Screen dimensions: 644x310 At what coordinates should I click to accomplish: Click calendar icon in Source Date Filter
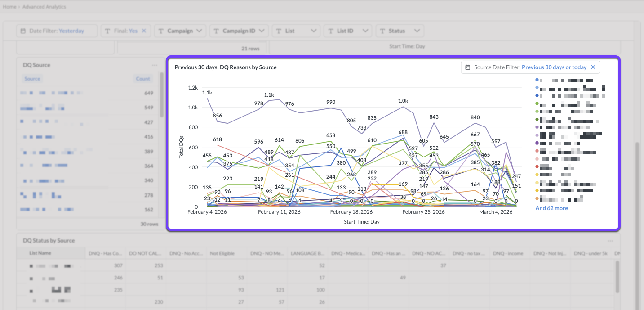coord(468,67)
